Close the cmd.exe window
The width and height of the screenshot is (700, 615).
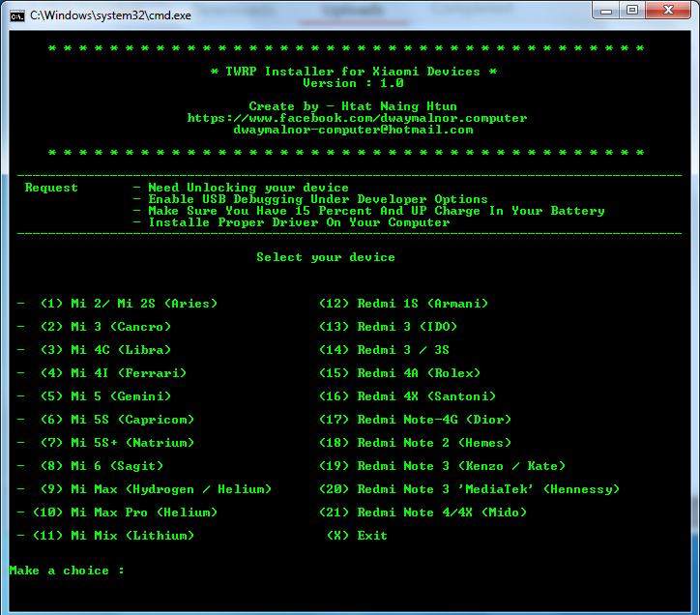click(668, 11)
